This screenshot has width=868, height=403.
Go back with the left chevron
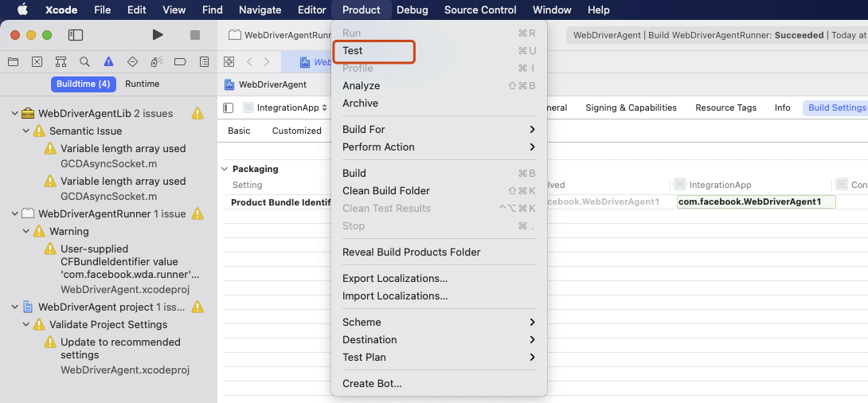(x=250, y=61)
